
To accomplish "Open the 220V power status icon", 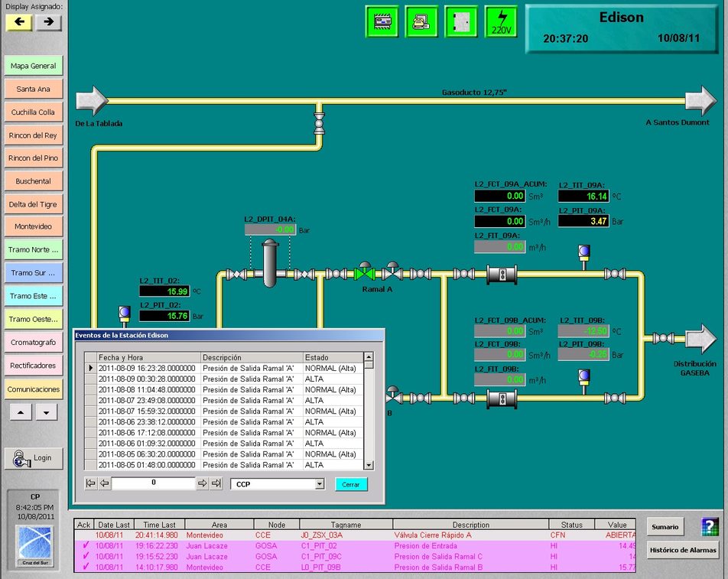I will pos(501,21).
